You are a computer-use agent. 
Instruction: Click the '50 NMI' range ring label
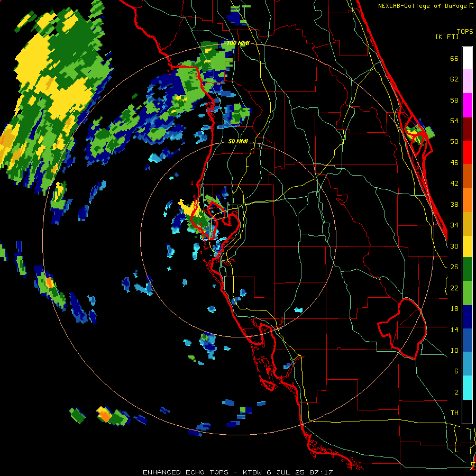pos(237,141)
